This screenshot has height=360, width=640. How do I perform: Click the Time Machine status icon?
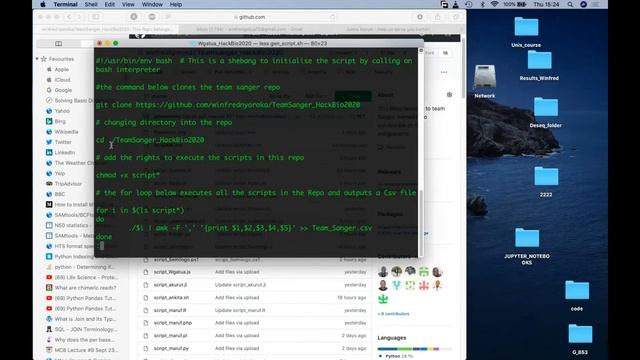(x=469, y=4)
